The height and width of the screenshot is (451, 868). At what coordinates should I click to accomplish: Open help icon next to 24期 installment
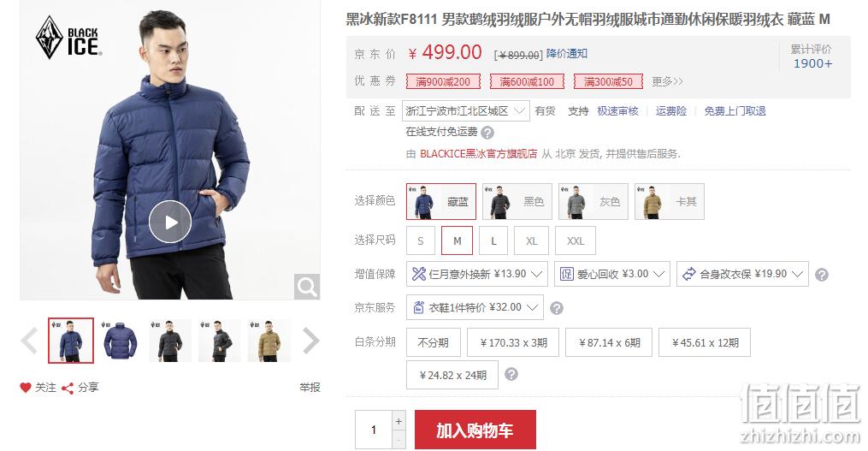(x=511, y=374)
